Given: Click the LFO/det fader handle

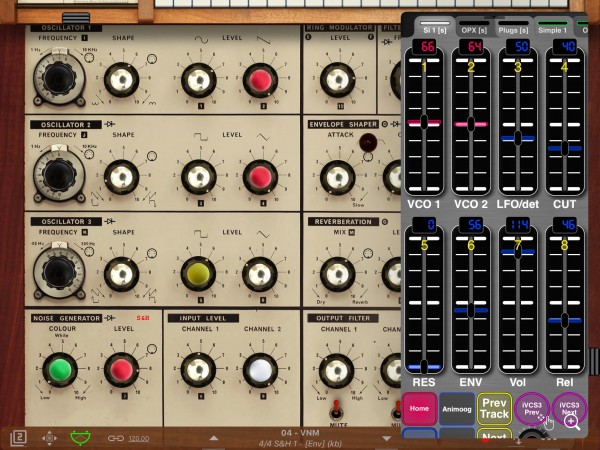Looking at the screenshot, I should click(518, 139).
